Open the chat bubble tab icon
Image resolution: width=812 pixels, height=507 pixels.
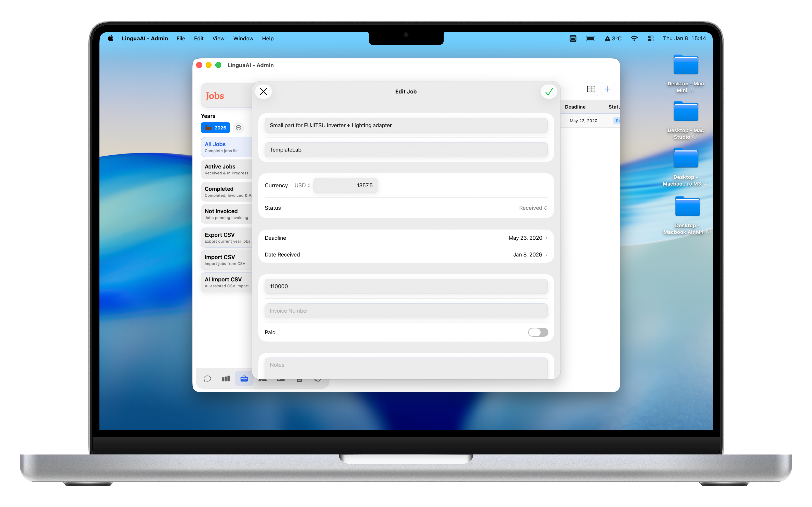207,379
